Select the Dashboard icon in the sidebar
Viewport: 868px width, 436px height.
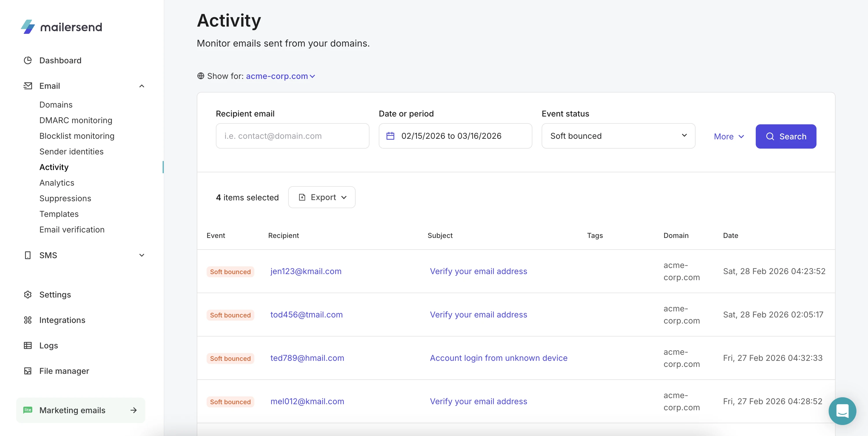(x=28, y=60)
